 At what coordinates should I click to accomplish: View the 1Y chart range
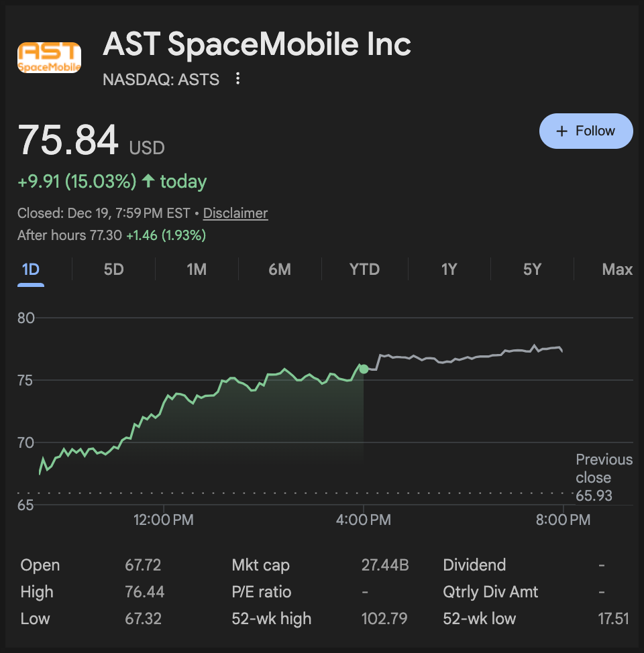pyautogui.click(x=449, y=270)
